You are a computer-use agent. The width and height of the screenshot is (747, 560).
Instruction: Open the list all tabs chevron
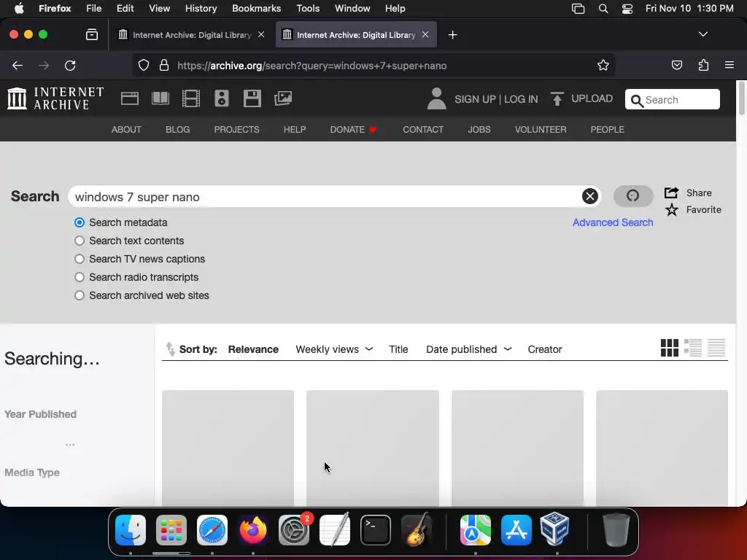[x=703, y=34]
